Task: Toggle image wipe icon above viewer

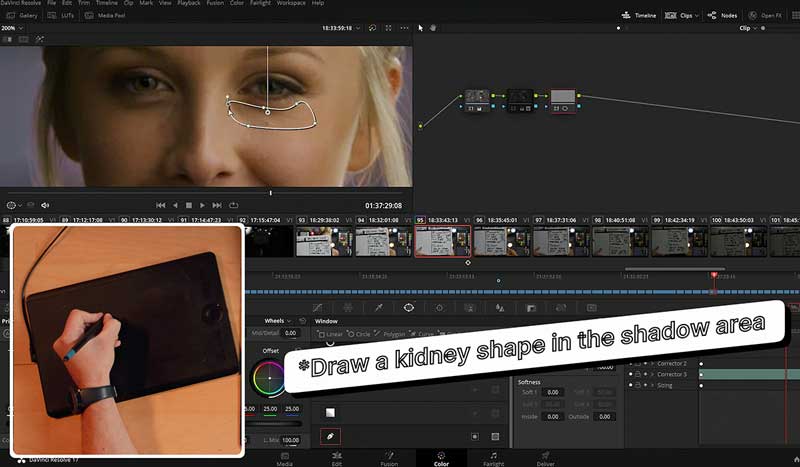Action: pyautogui.click(x=7, y=39)
